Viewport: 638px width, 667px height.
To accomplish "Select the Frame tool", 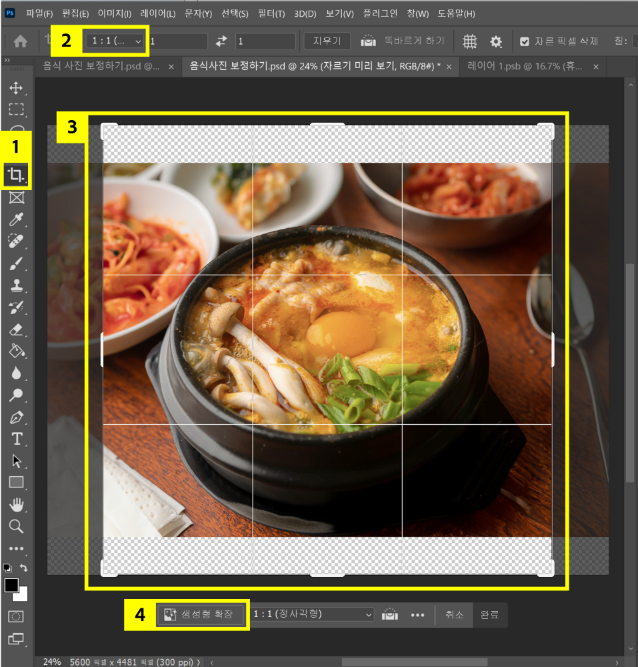I will [16, 197].
